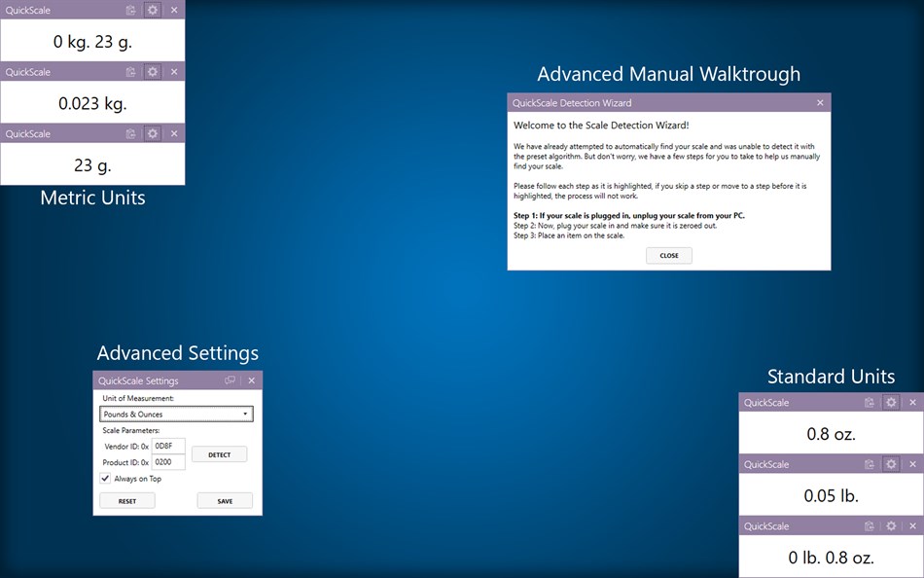Open settings gear on the 0.05 lb. window
Image resolution: width=924 pixels, height=578 pixels.
[891, 464]
